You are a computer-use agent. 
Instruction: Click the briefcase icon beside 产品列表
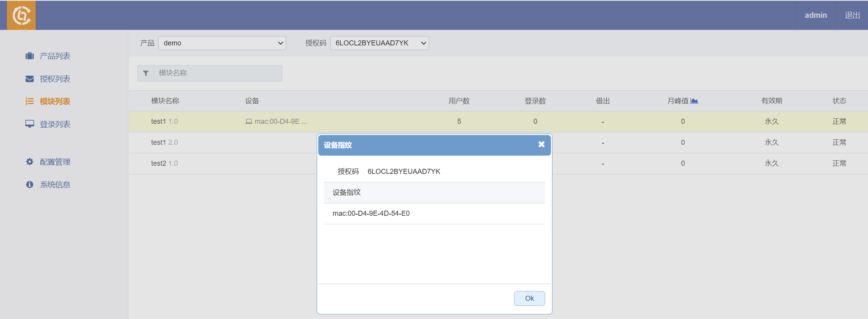point(29,56)
